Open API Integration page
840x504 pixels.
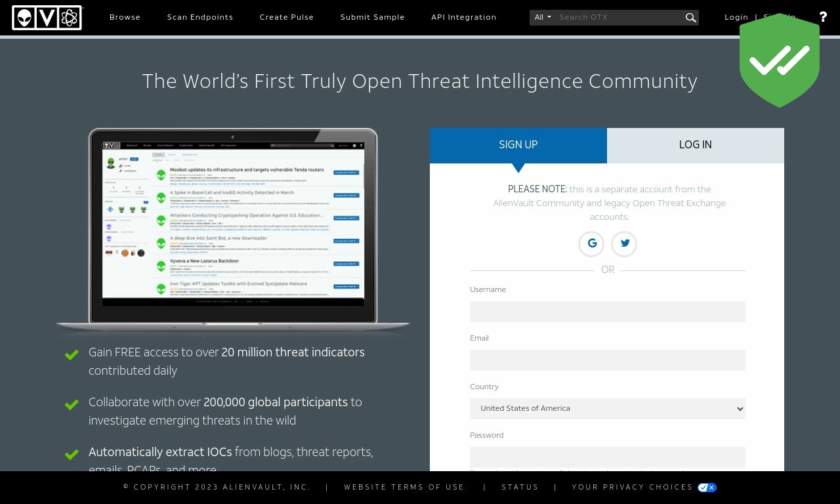coord(464,17)
